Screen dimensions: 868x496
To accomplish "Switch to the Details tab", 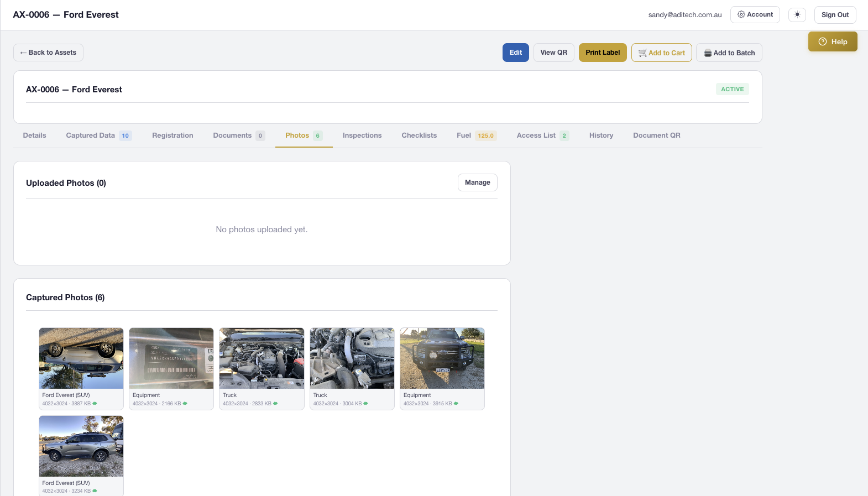I will (x=34, y=135).
